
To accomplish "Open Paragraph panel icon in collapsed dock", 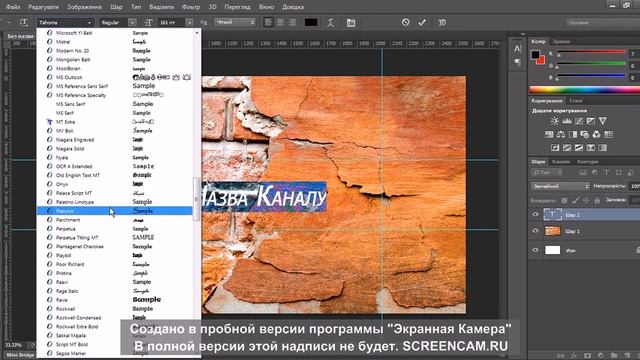I will [x=518, y=62].
